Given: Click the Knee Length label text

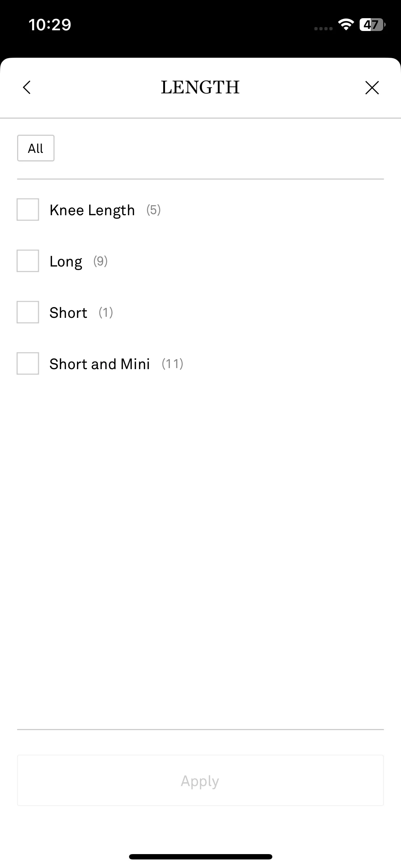Looking at the screenshot, I should point(92,210).
